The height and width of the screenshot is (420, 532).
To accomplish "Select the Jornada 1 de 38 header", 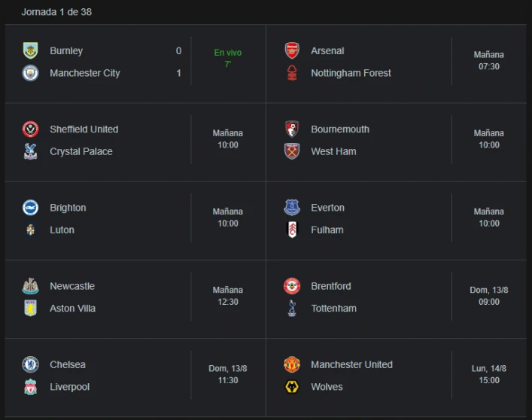I will [x=56, y=12].
